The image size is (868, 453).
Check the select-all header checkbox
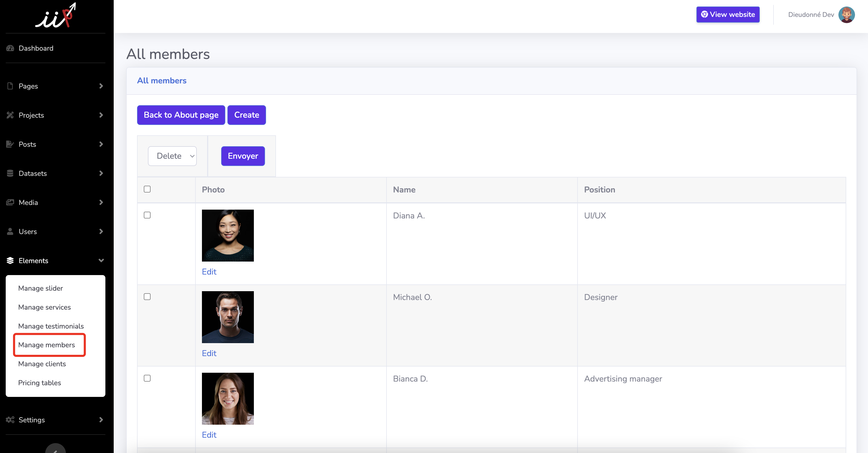coord(147,189)
